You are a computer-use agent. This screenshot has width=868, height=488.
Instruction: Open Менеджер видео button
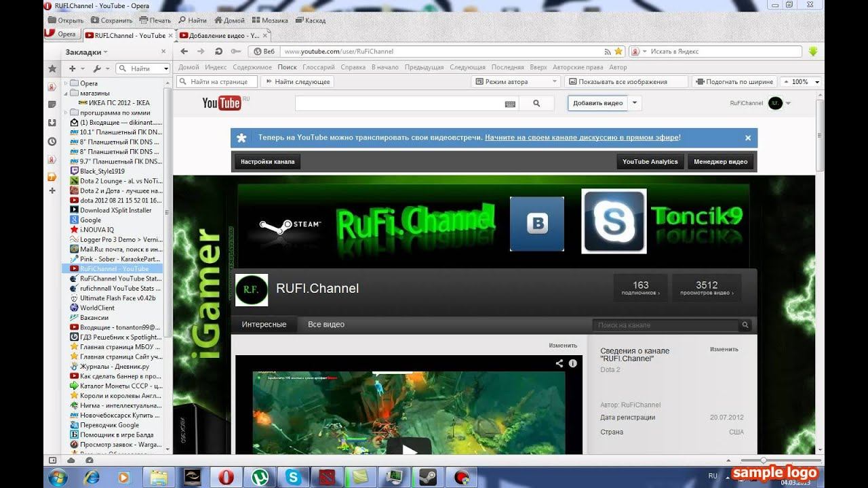(x=721, y=162)
